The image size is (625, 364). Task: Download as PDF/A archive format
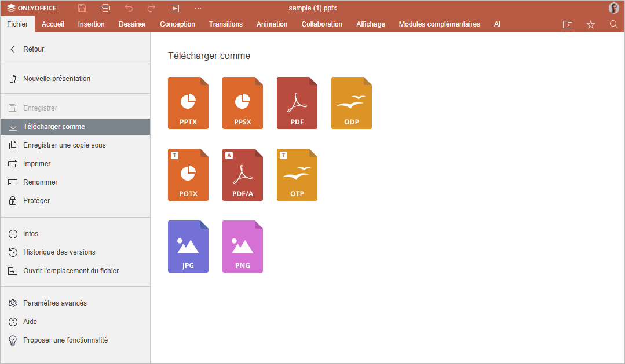pos(243,175)
